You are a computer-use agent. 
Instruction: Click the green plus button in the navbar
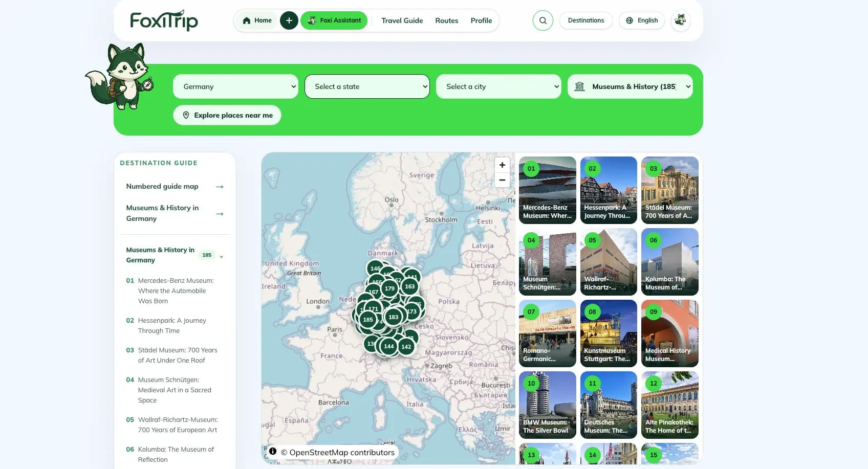click(289, 20)
